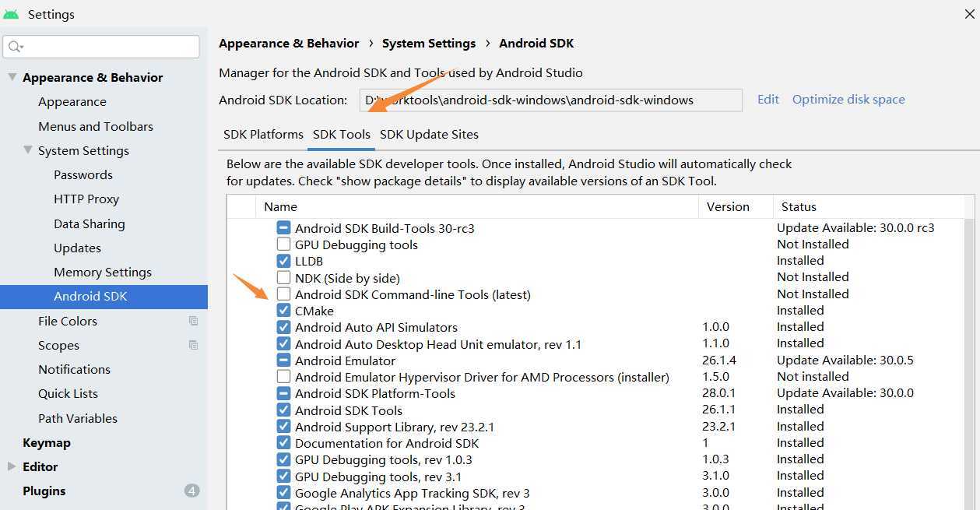
Task: Open the Notifications settings
Action: (x=74, y=369)
